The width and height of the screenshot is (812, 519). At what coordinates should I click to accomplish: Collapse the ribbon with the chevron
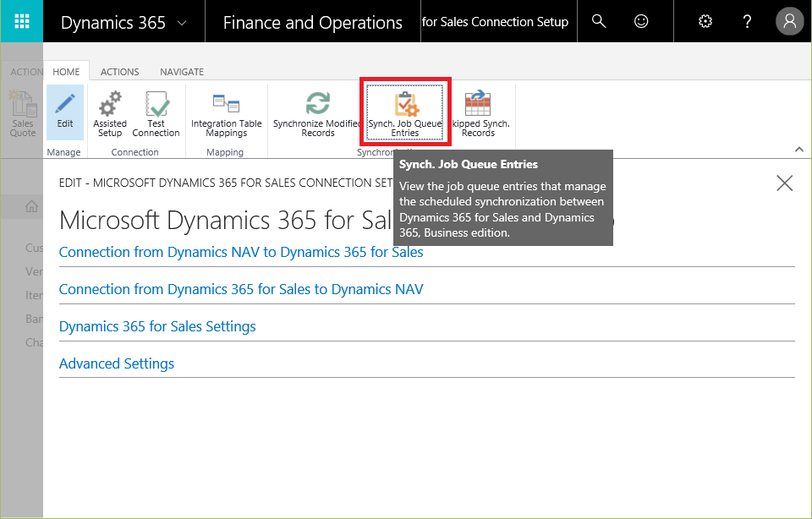(799, 150)
